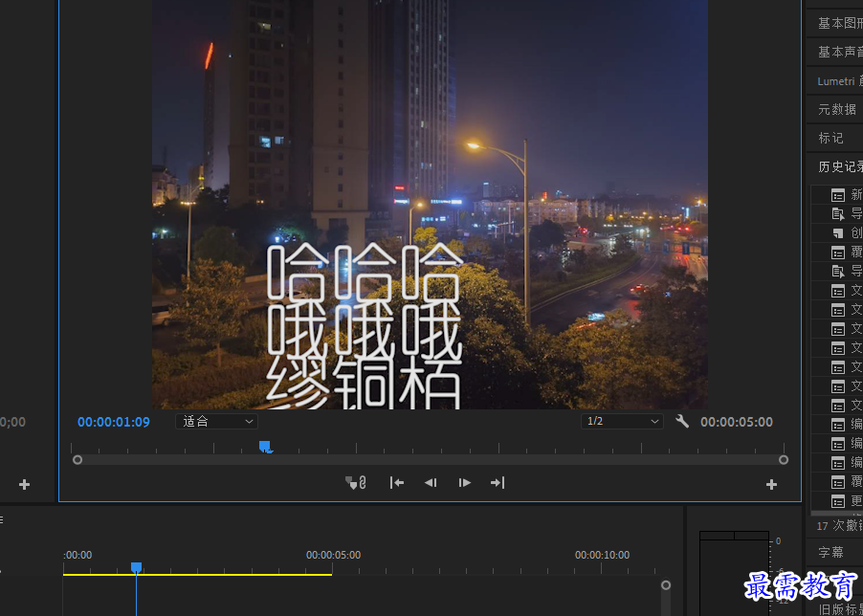Viewport: 863px width, 616px height.
Task: Click the program monitor playhead marker
Action: click(265, 446)
